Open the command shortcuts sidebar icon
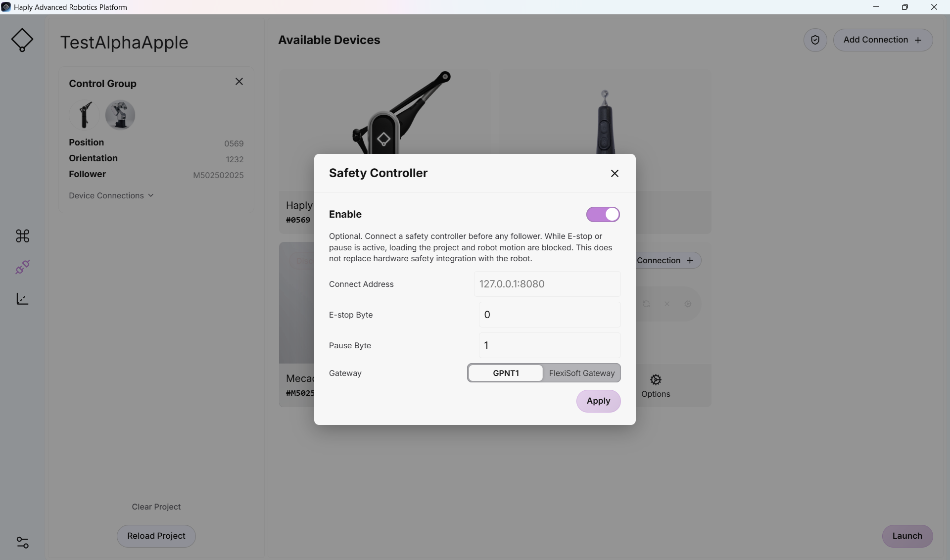 pos(23,236)
